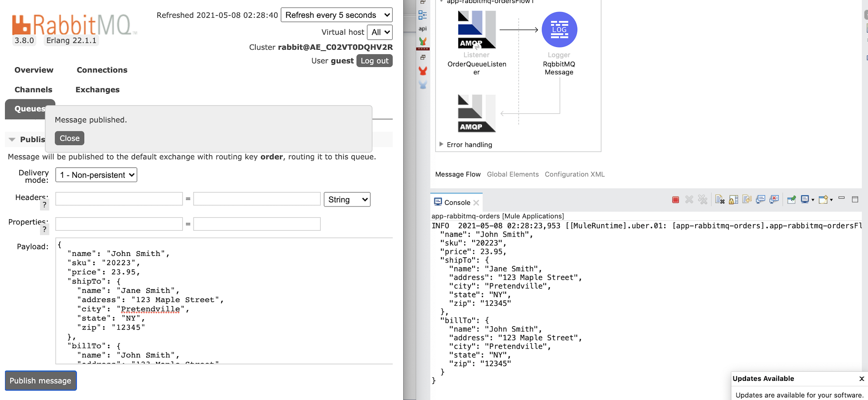Click 'Updates are available for your software.' text

click(799, 395)
